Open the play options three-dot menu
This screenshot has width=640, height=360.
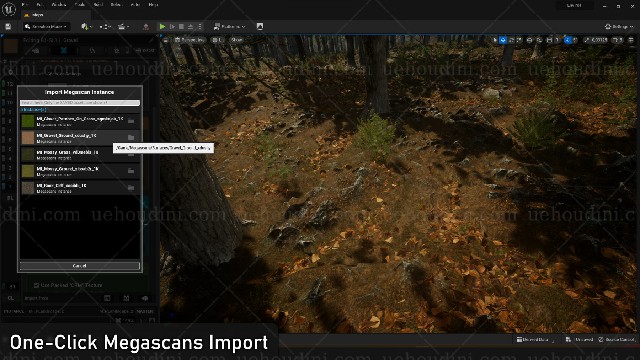click(x=200, y=27)
